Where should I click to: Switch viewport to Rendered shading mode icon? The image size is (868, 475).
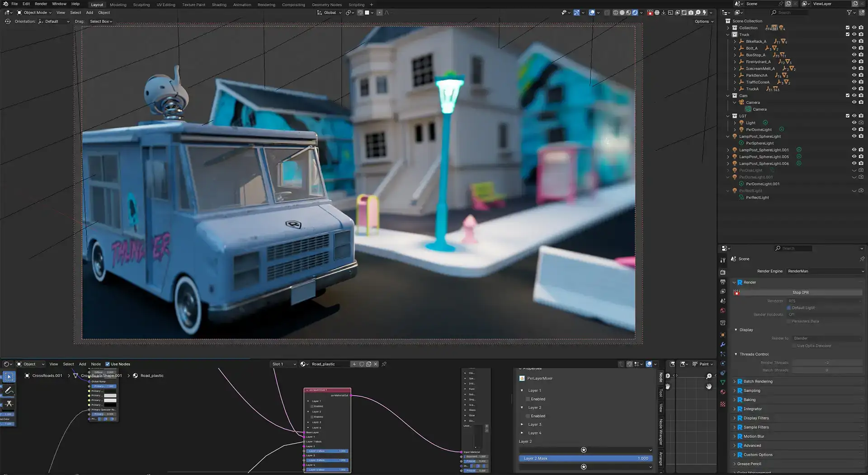click(635, 12)
